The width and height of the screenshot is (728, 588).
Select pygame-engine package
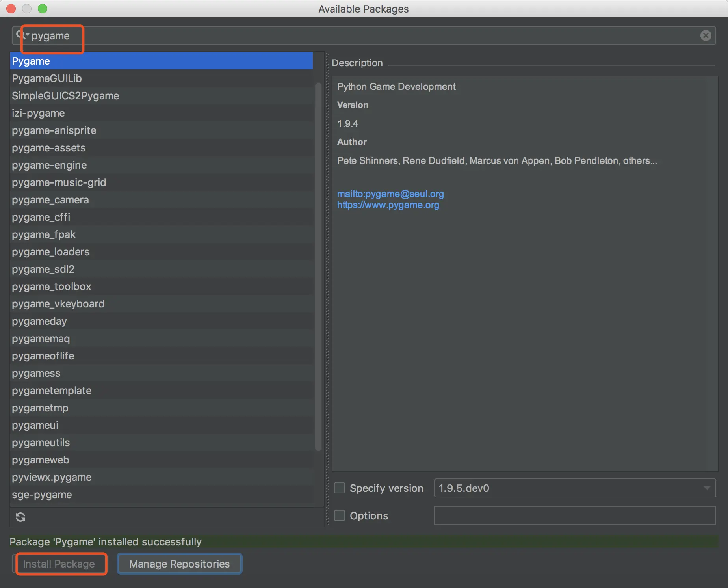click(x=162, y=165)
